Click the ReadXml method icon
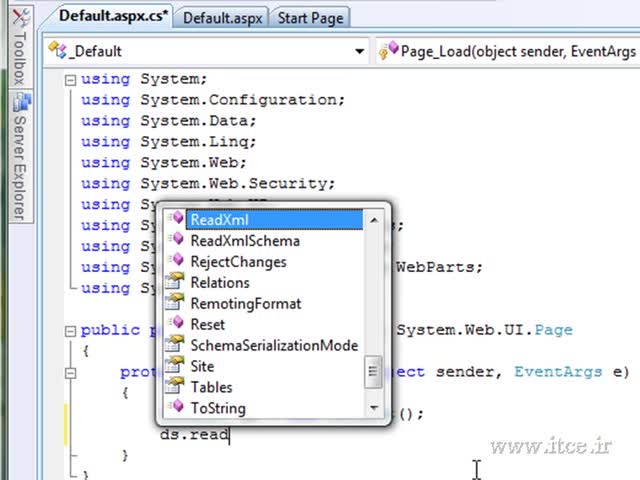The image size is (640, 480). click(x=176, y=218)
